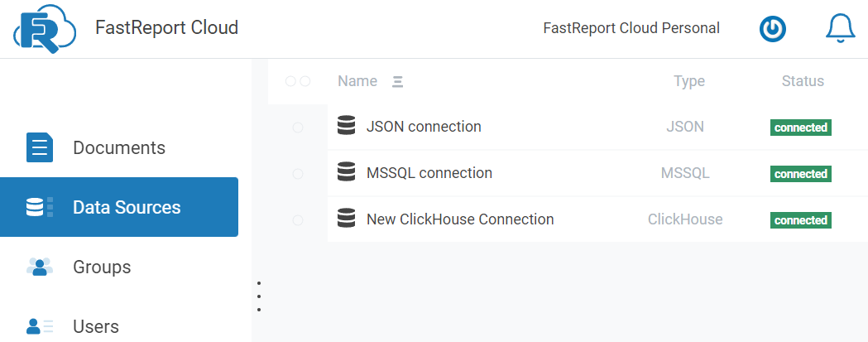Click the vertical three-dot sidebar resize handle

259,296
